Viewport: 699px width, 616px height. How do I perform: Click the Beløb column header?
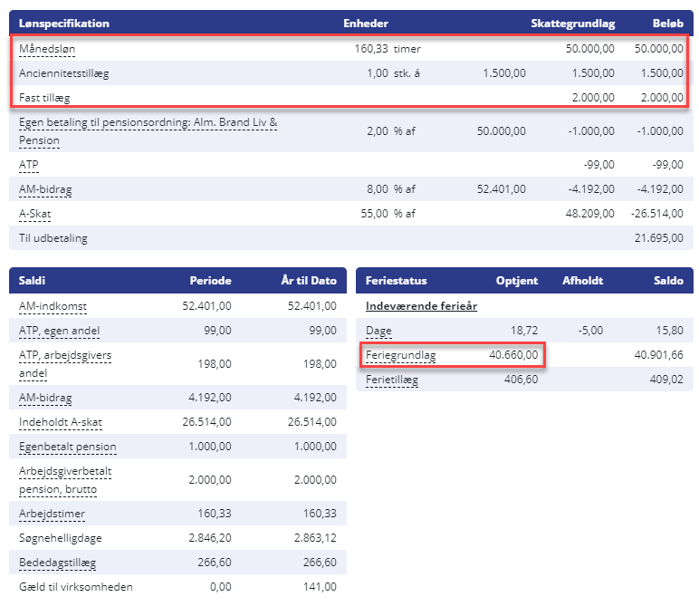(668, 24)
